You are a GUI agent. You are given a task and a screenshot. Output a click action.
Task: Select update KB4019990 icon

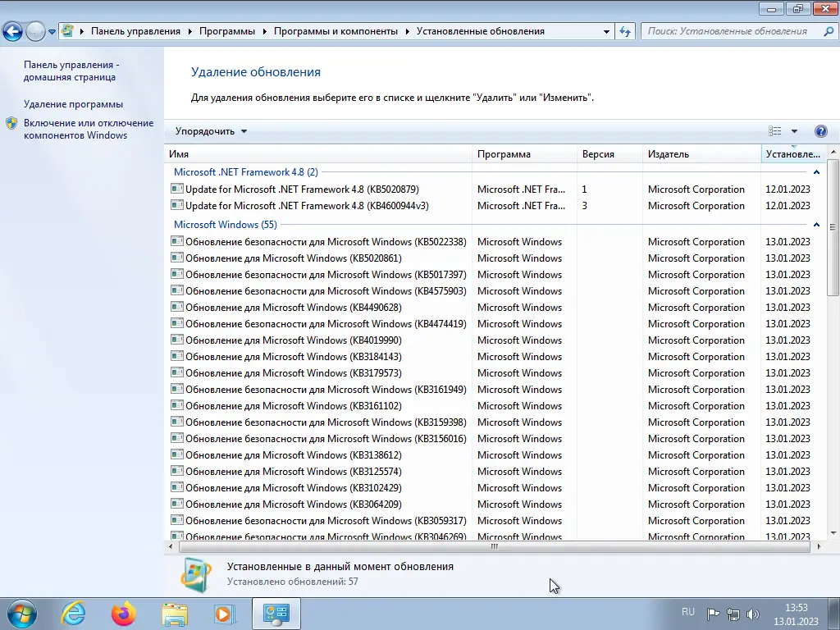pyautogui.click(x=177, y=340)
